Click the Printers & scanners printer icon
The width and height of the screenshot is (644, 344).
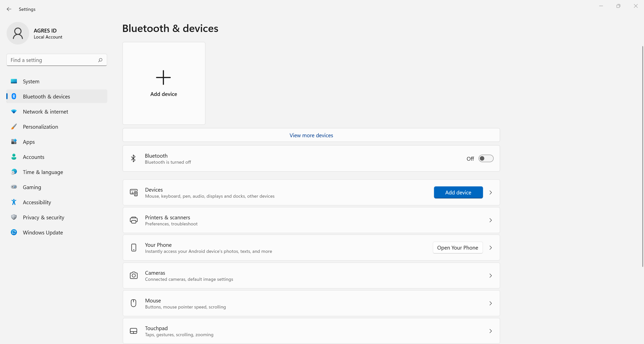(134, 220)
